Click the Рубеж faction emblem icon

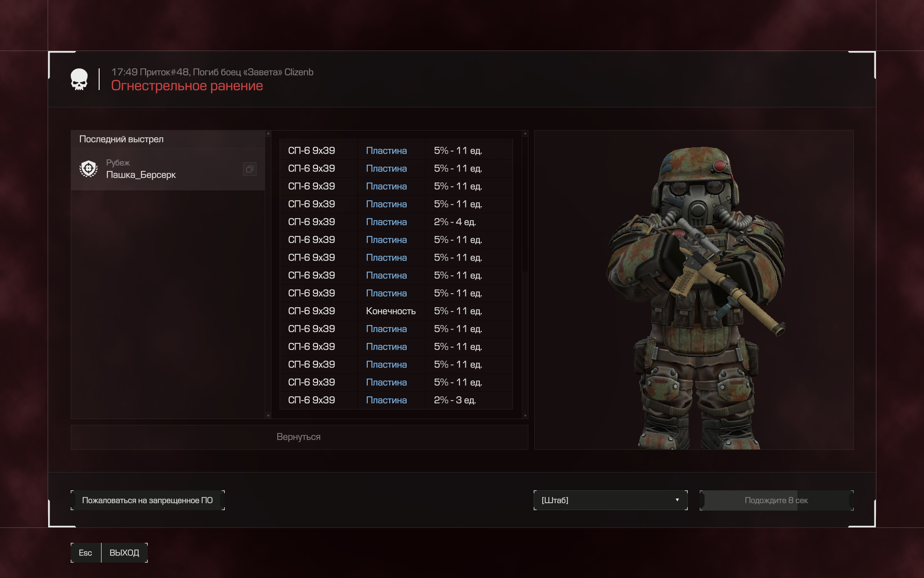[x=89, y=169]
